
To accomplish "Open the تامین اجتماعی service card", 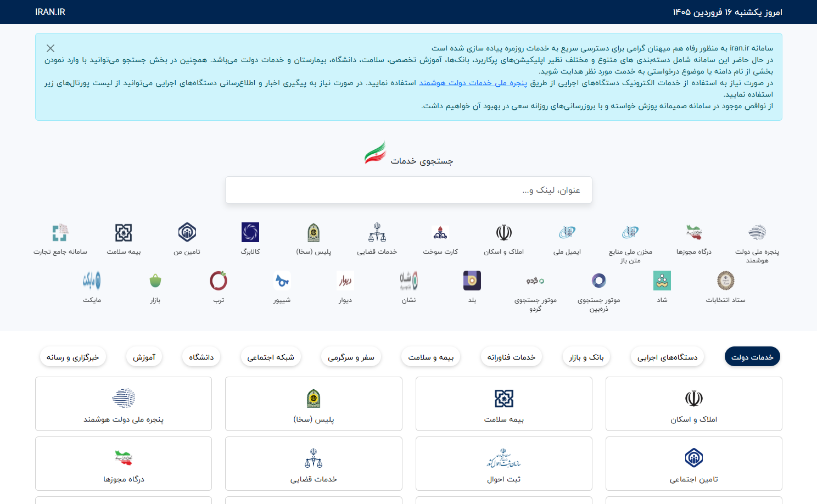I will 694,464.
